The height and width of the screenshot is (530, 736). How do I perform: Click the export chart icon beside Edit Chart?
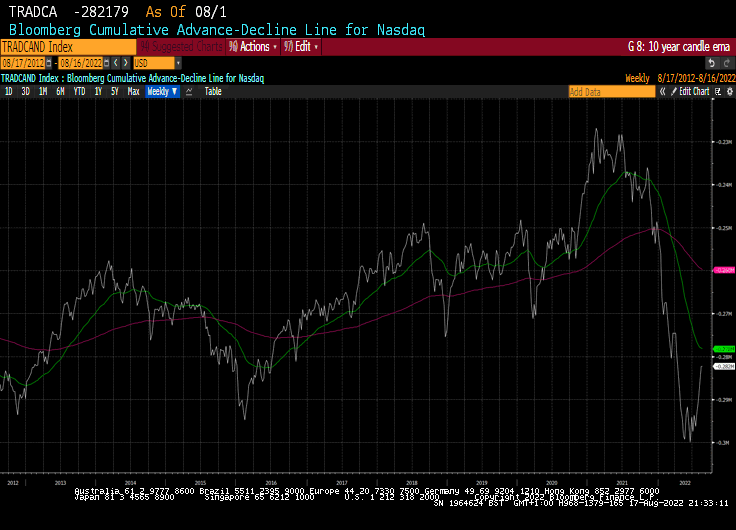click(718, 92)
